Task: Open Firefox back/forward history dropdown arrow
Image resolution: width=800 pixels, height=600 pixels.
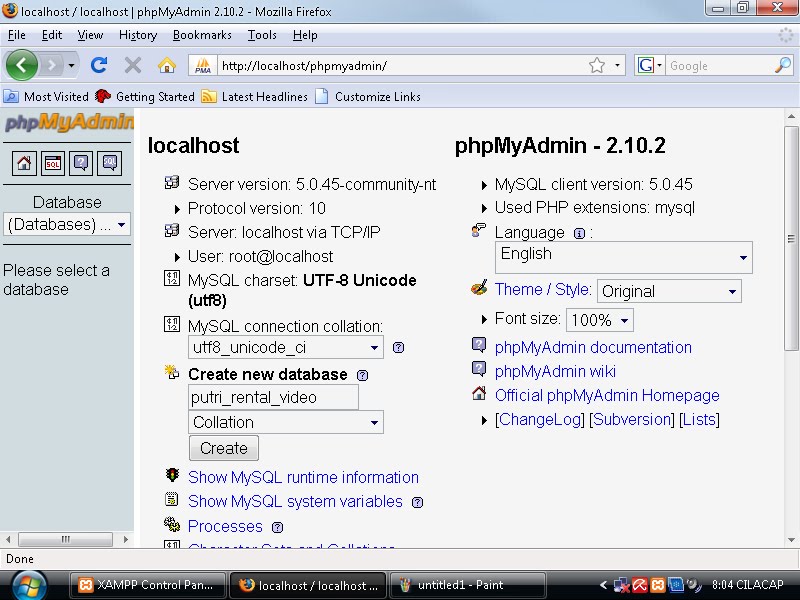Action: coord(71,65)
